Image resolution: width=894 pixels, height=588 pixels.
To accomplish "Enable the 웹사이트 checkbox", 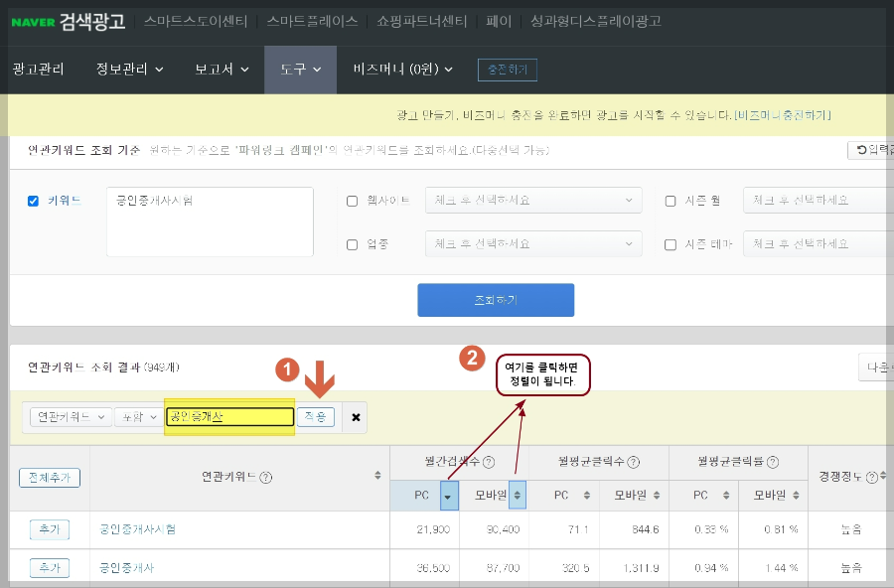I will click(353, 200).
